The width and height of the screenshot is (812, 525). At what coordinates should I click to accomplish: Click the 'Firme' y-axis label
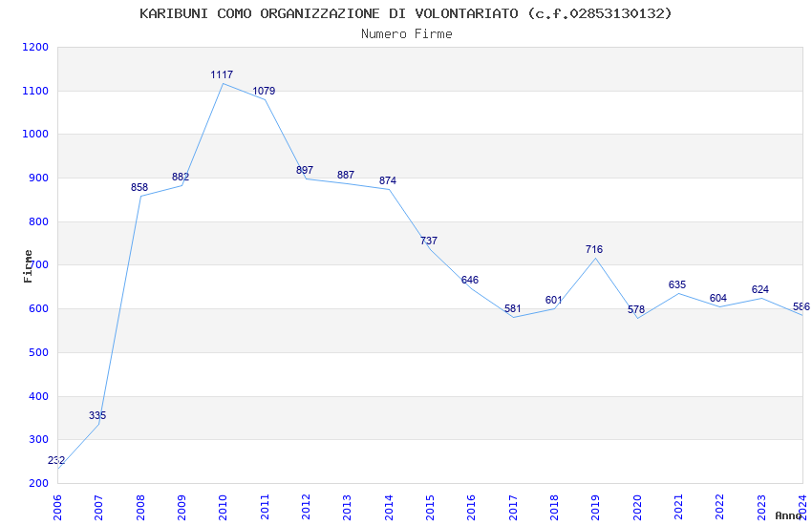tap(28, 266)
